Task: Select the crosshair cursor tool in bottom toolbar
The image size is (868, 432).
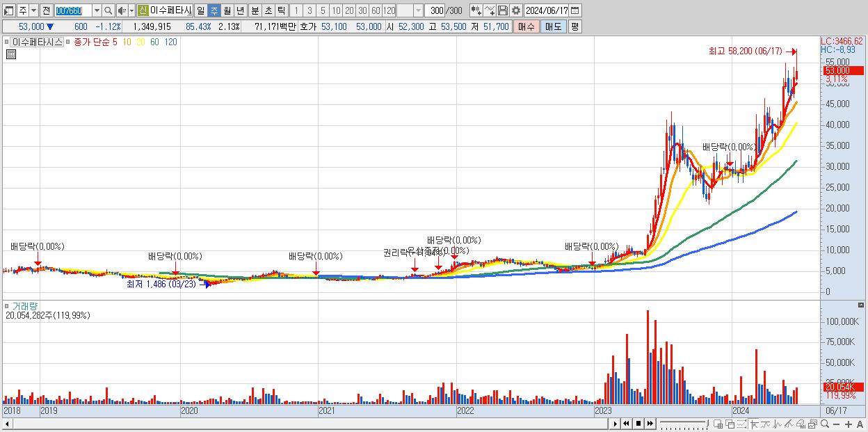Action: click(754, 424)
